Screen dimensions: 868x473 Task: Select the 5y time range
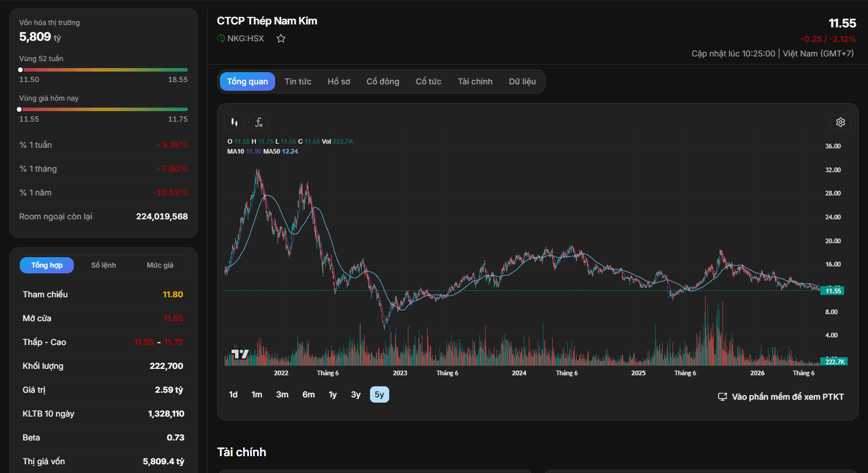(x=379, y=394)
